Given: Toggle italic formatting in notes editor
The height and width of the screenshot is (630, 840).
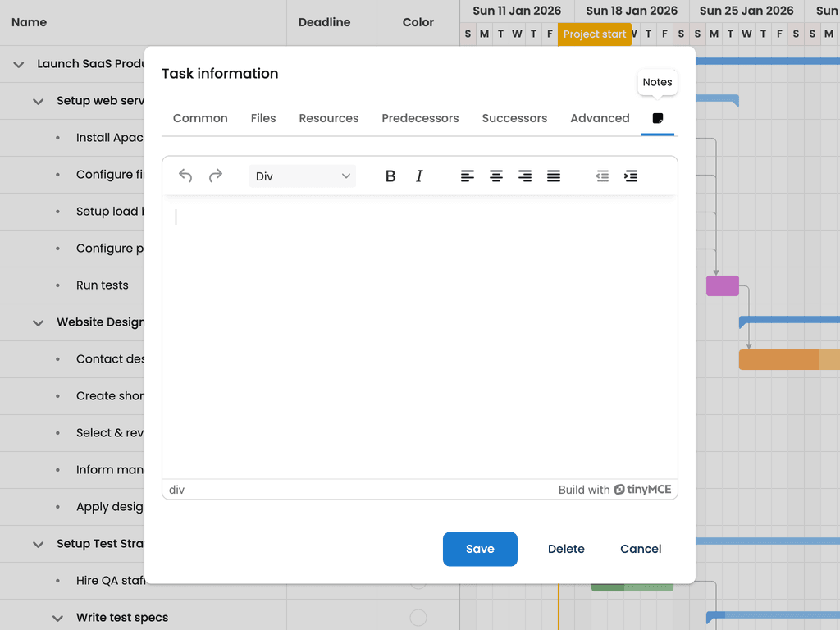Looking at the screenshot, I should pos(419,176).
